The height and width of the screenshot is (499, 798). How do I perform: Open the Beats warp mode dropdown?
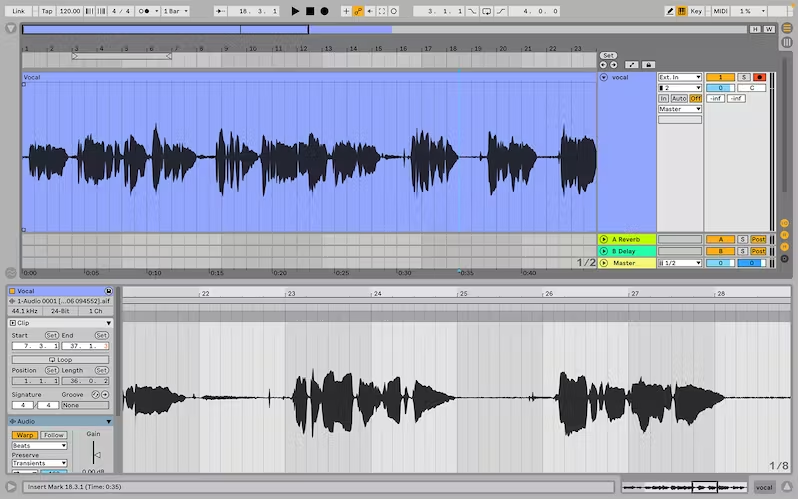[39, 446]
